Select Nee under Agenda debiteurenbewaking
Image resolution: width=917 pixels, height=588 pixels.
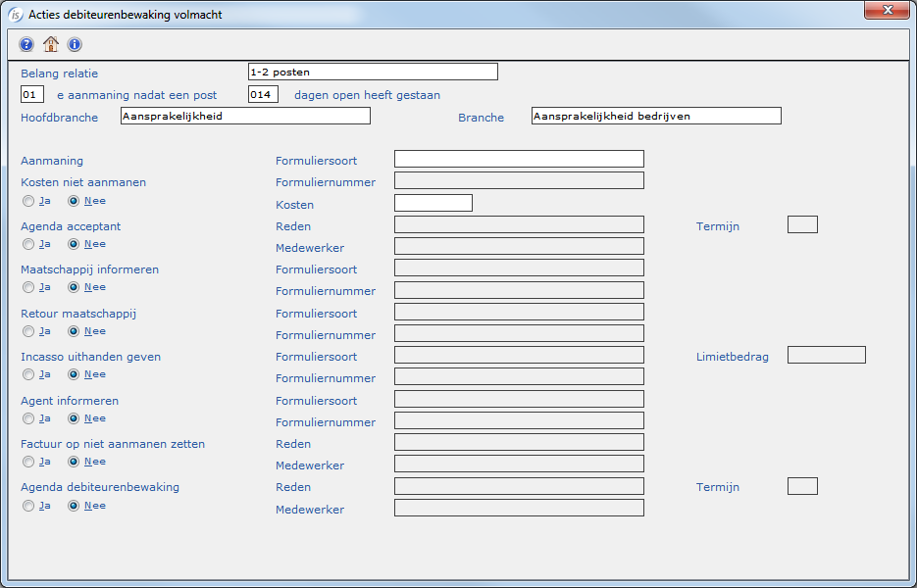(x=74, y=506)
